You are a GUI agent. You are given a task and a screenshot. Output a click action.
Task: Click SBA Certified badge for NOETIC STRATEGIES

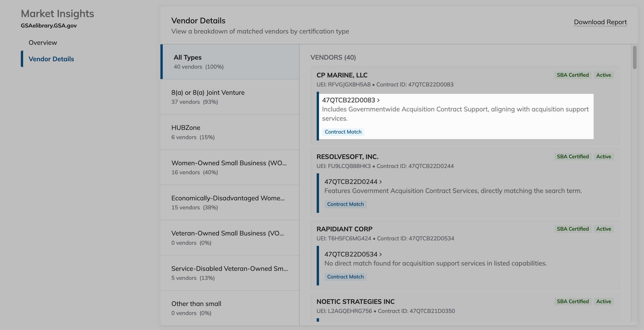pos(573,301)
